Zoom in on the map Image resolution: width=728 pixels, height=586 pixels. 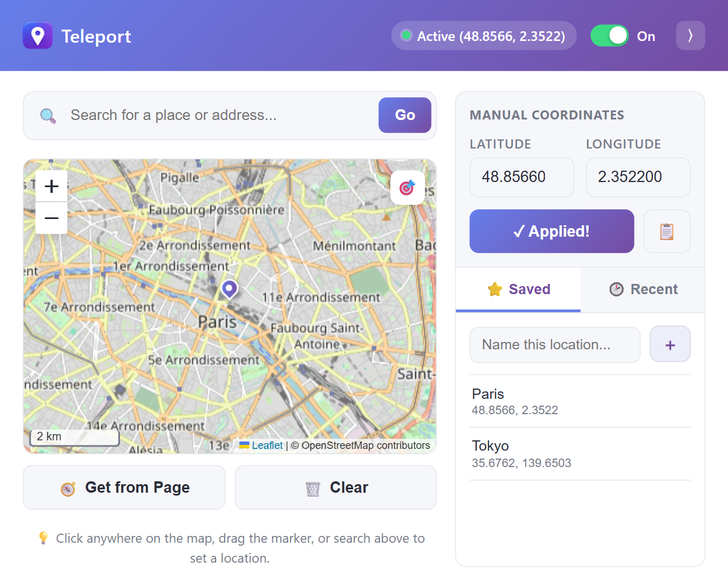(52, 186)
